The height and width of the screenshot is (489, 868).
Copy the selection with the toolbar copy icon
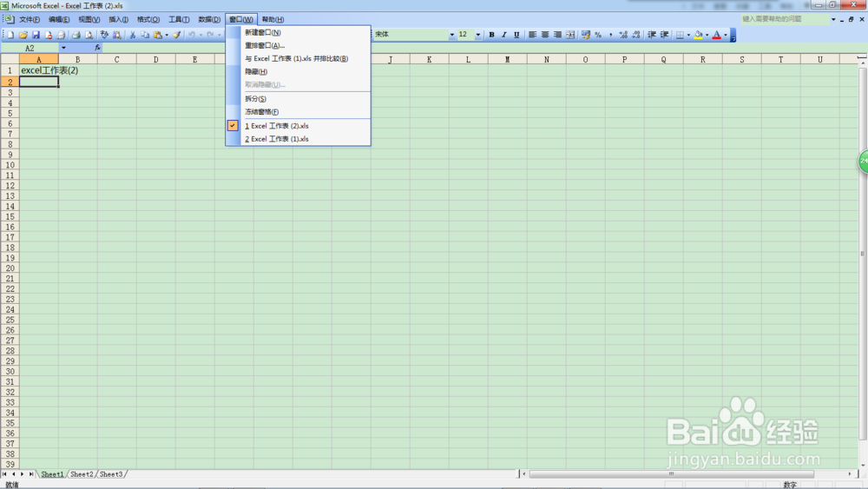145,35
